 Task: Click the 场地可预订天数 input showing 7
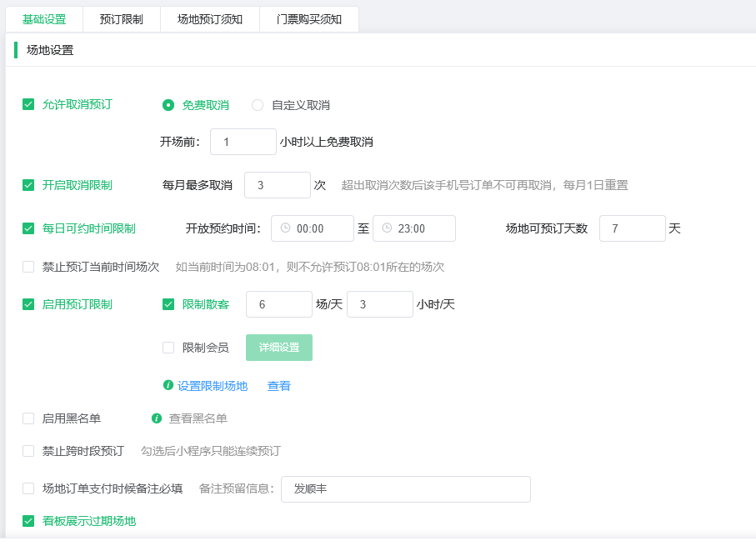[633, 228]
